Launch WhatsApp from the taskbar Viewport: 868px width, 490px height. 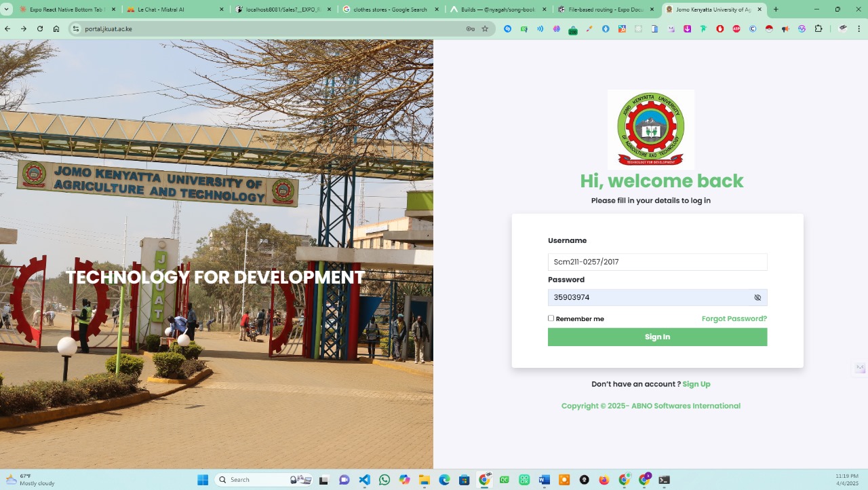[384, 480]
